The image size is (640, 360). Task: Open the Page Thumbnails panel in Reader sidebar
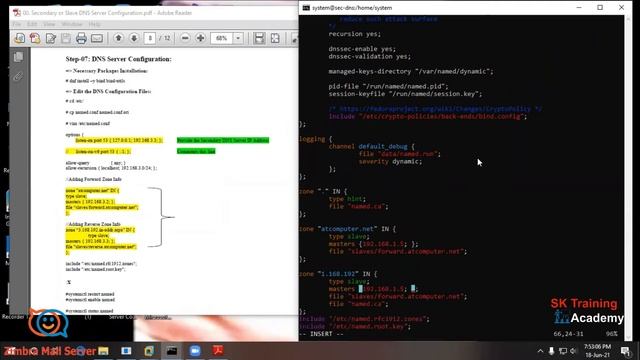18,57
